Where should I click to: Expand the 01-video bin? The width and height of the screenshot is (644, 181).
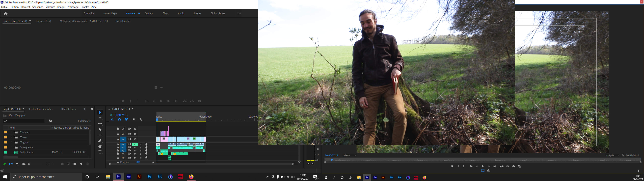pos(11,132)
